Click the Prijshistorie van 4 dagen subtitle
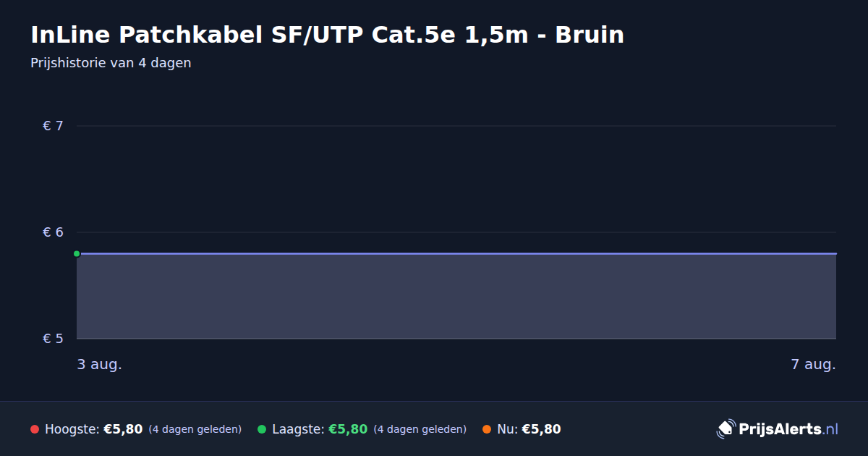 click(x=111, y=63)
